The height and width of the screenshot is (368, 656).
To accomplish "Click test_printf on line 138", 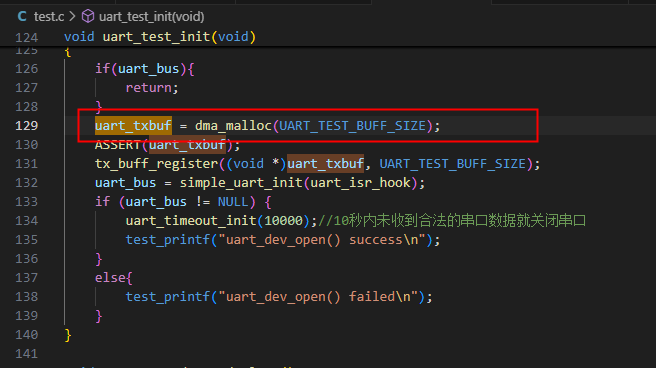I will point(168,296).
